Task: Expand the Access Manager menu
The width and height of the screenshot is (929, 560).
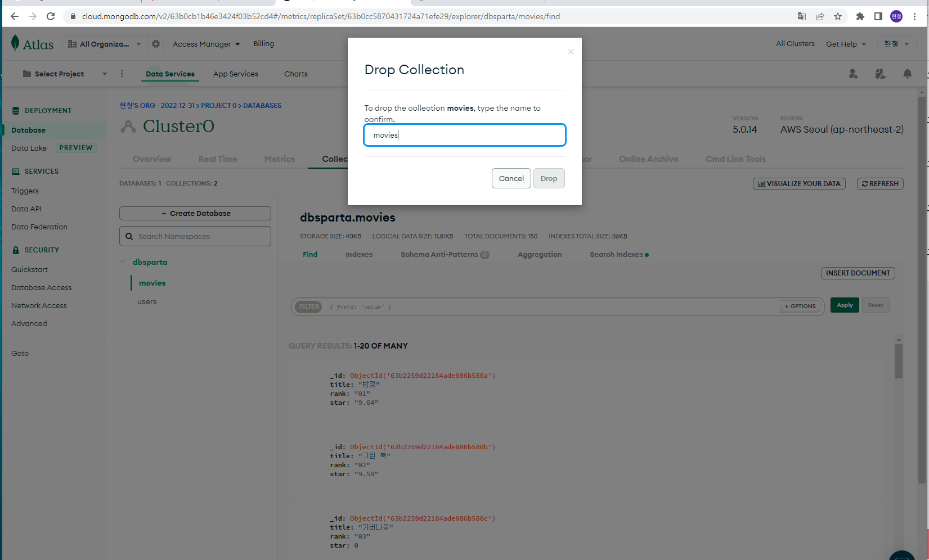Action: (206, 44)
